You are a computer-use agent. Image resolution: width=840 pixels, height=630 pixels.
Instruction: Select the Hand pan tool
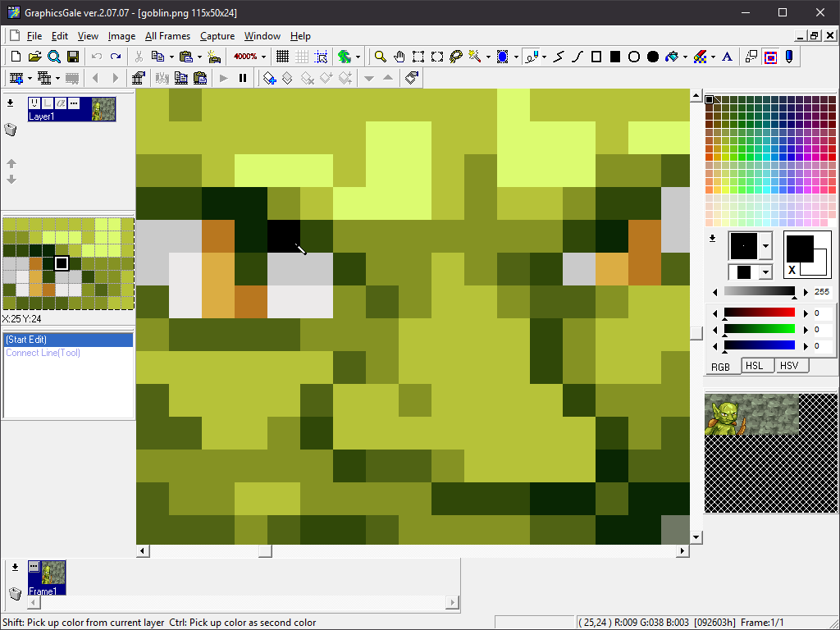click(399, 57)
